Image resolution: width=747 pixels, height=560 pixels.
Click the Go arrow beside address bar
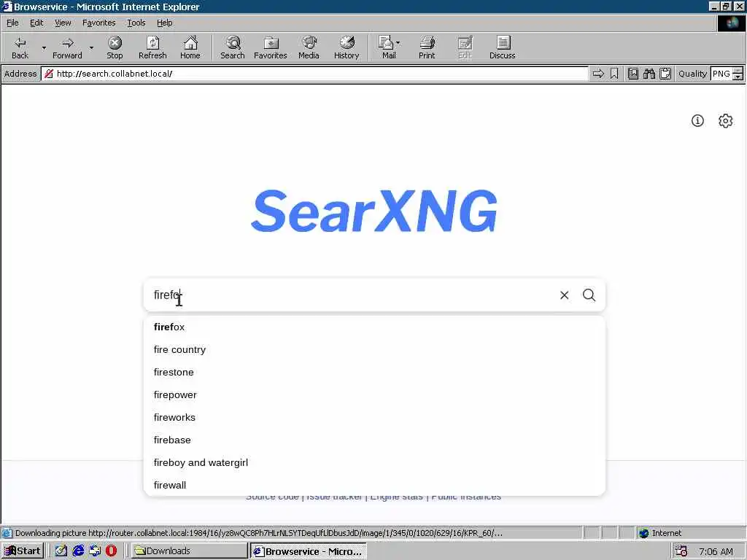tap(598, 74)
